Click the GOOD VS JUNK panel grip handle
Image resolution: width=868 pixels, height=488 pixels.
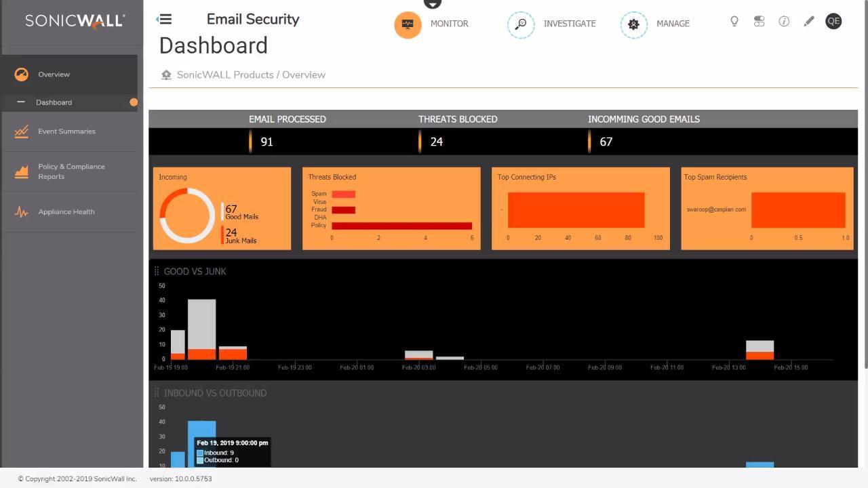pos(157,271)
